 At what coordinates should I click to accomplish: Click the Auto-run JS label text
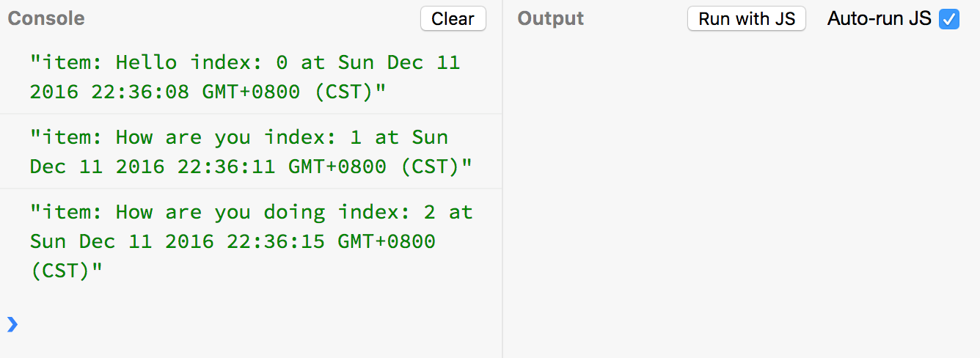pos(880,19)
